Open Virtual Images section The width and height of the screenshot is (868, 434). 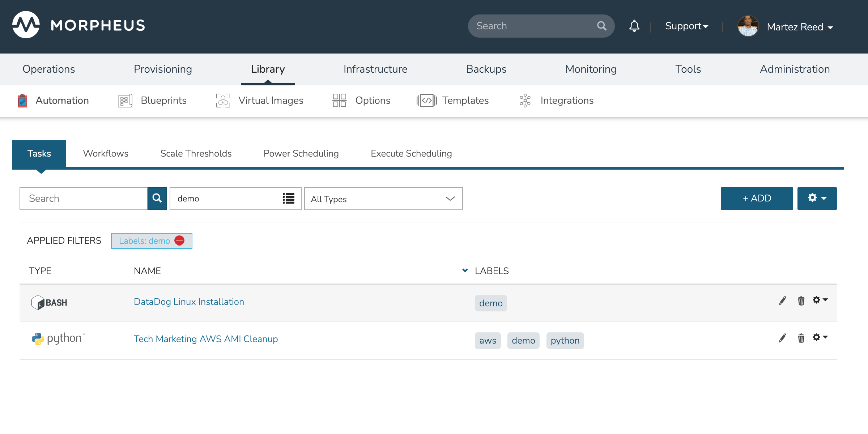tap(271, 101)
